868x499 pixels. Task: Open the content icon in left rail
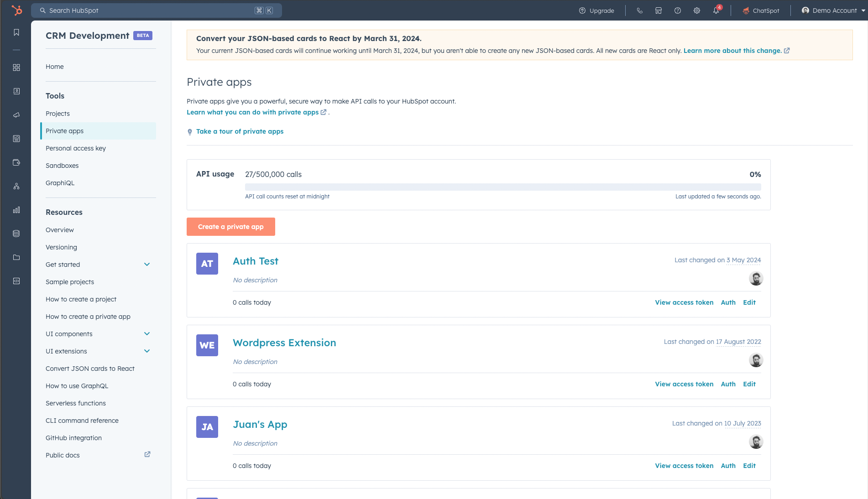pyautogui.click(x=16, y=139)
